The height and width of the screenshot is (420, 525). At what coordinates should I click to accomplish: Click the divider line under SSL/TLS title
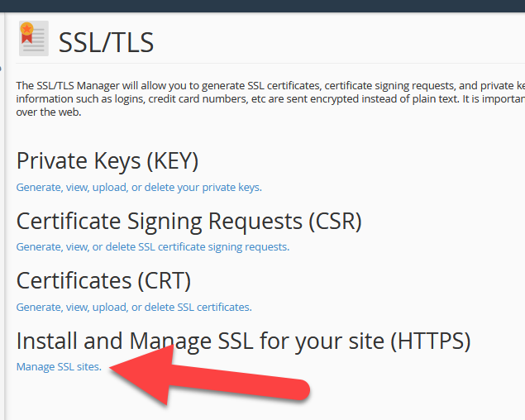click(x=270, y=63)
